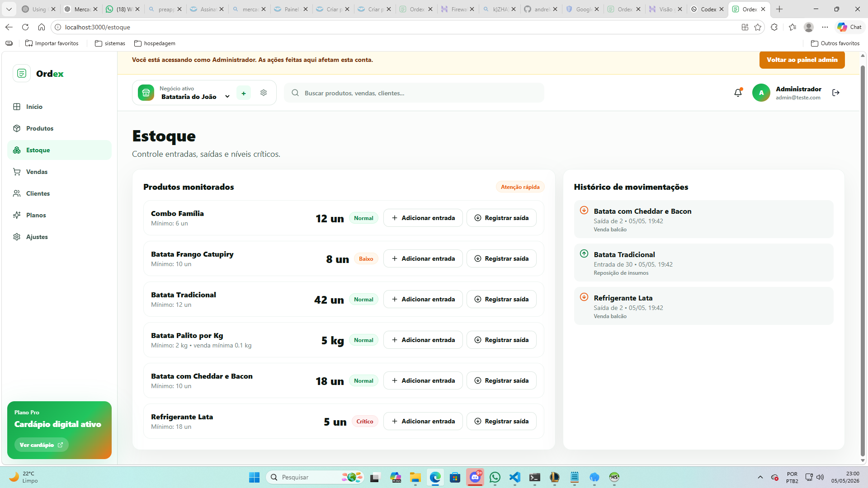Click the logout icon
The width and height of the screenshot is (868, 488).
tap(836, 93)
